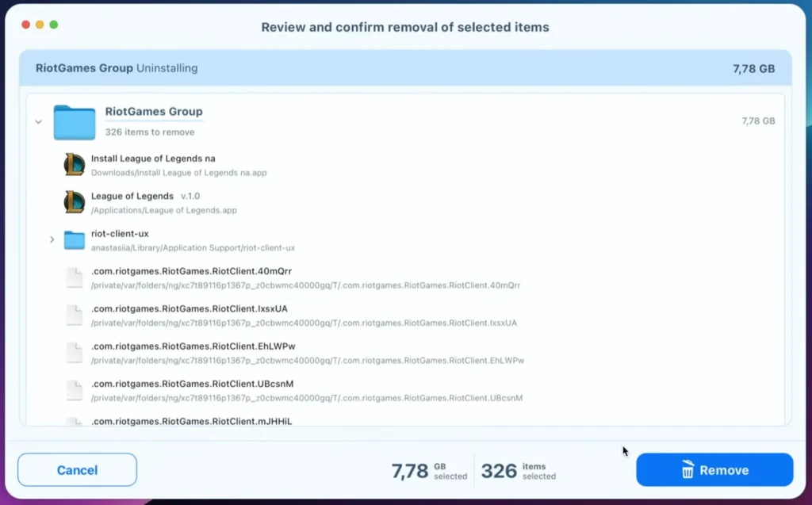
Task: Click the Install League of Legends na icon
Action: [75, 165]
